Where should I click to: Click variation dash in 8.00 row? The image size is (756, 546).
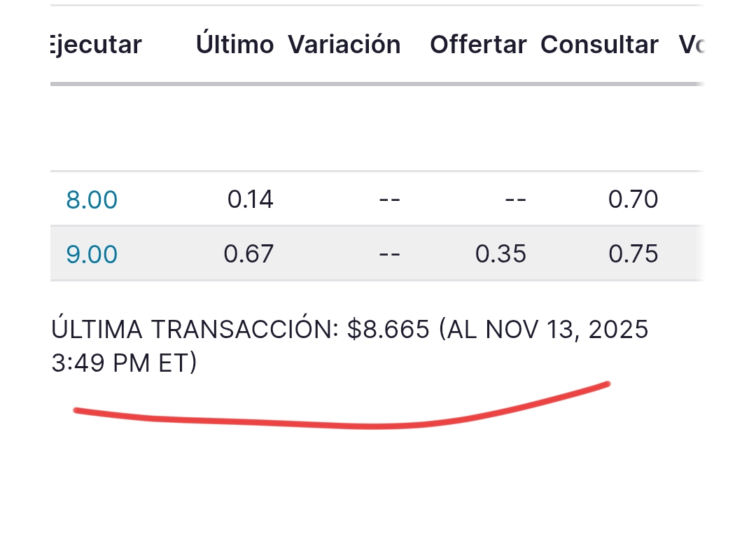(389, 200)
